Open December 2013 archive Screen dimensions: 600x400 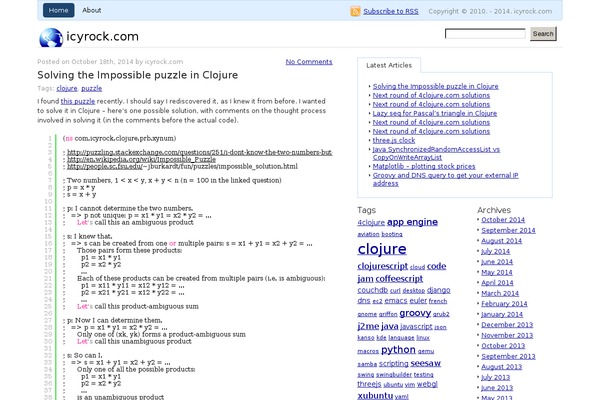[x=507, y=325]
